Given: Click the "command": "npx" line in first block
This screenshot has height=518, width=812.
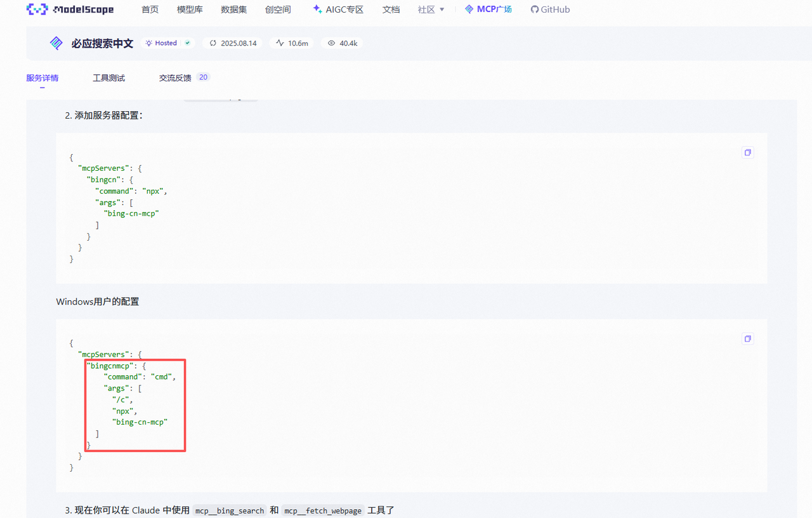Looking at the screenshot, I should [x=131, y=191].
